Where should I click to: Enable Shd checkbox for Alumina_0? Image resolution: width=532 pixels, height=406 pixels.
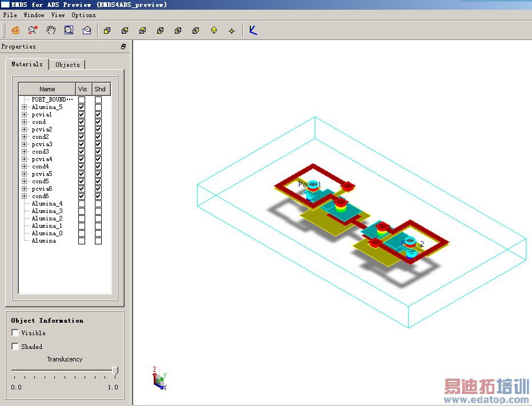click(x=98, y=234)
